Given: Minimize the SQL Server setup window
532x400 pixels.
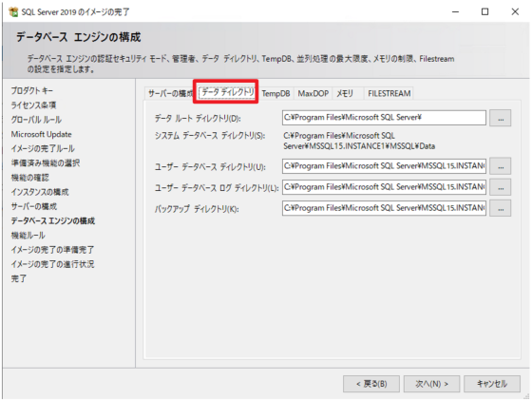Looking at the screenshot, I should (455, 11).
